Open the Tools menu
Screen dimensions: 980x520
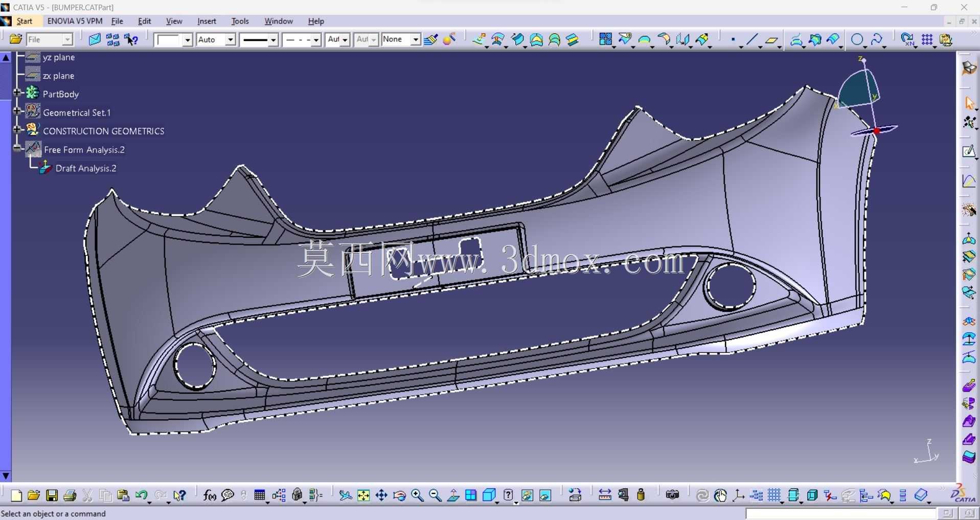pos(240,21)
